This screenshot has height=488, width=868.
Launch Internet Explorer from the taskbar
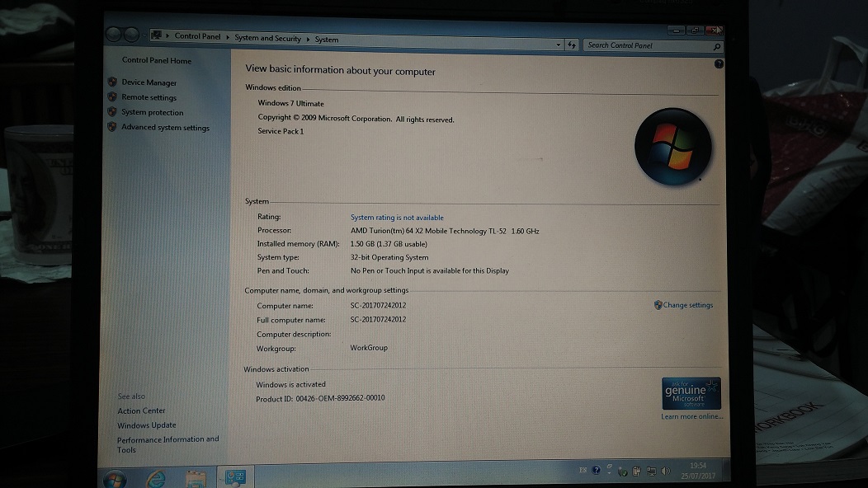156,479
